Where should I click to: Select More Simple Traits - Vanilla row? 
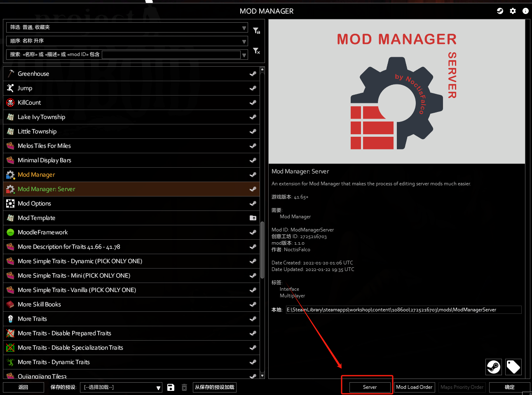tap(131, 290)
